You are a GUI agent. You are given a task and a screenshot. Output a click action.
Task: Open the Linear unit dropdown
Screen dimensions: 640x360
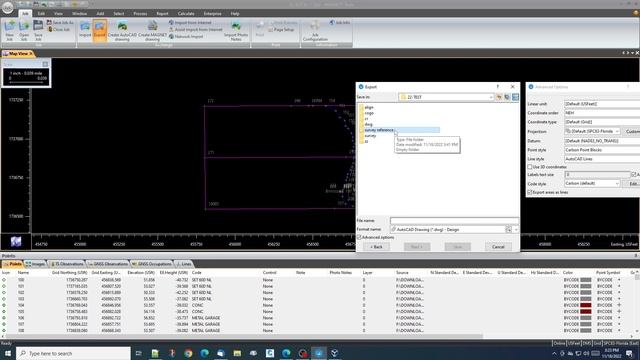click(602, 104)
